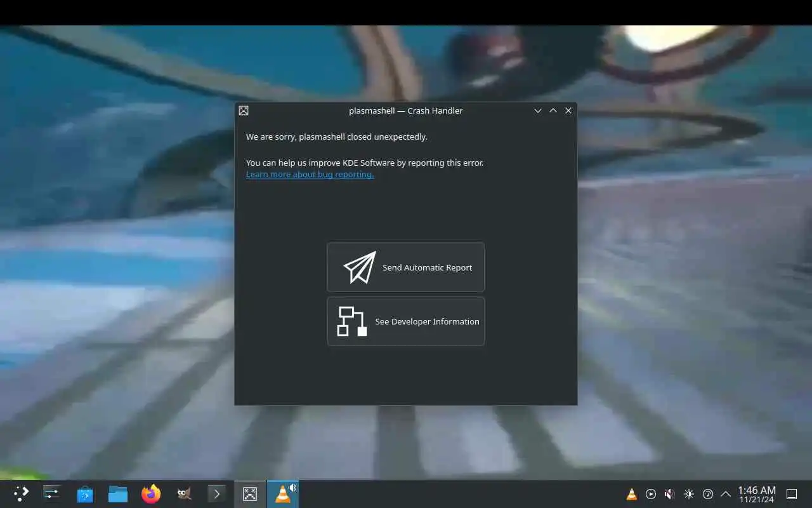Click the Crash Handler window title icon
This screenshot has height=508, width=812.
(244, 110)
